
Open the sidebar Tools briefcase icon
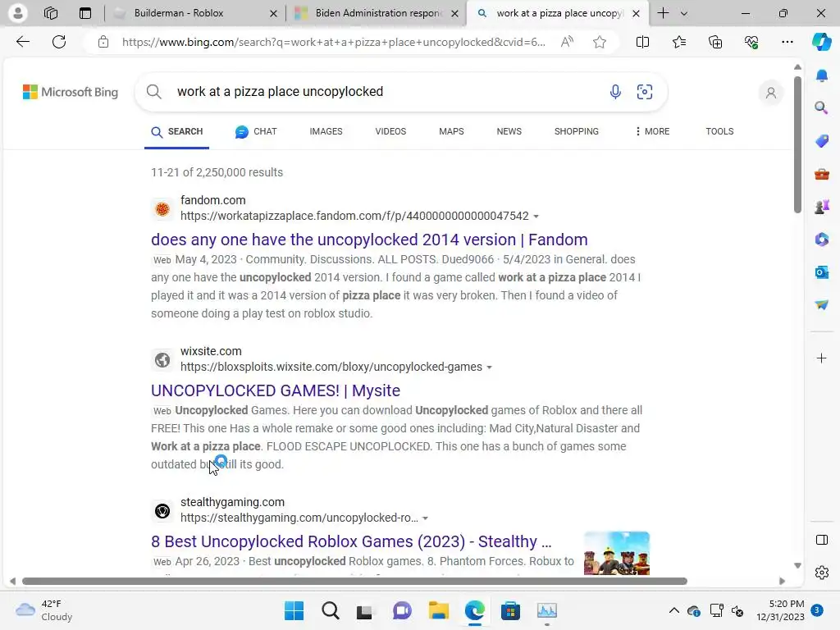(x=822, y=174)
